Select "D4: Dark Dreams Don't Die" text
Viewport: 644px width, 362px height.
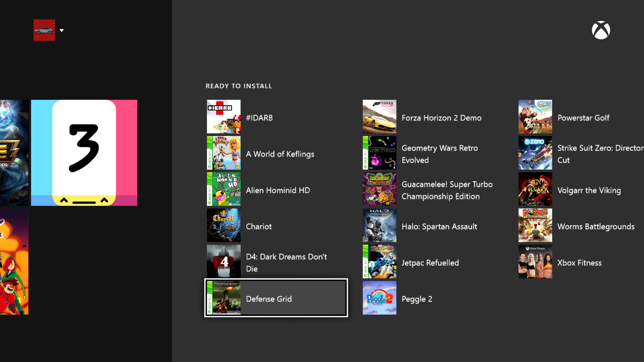click(x=286, y=263)
